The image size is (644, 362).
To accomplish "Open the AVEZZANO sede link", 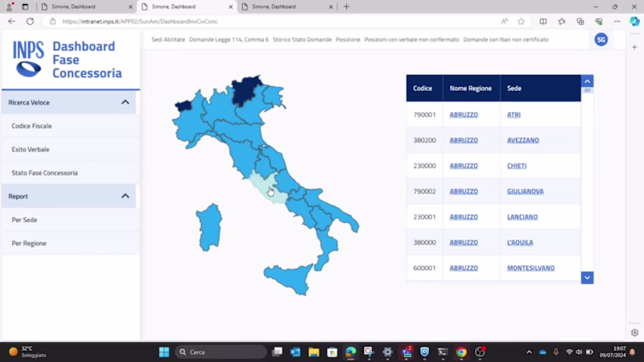I will pyautogui.click(x=522, y=140).
